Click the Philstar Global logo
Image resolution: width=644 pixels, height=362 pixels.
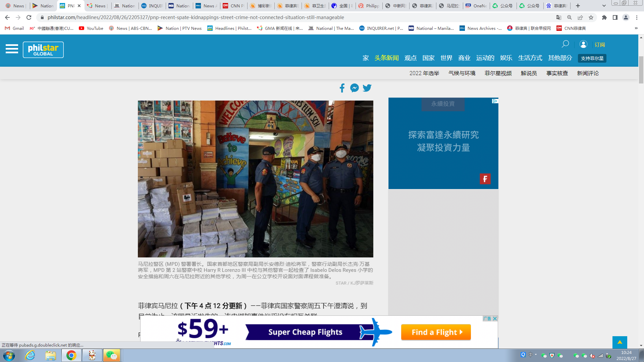(x=43, y=50)
